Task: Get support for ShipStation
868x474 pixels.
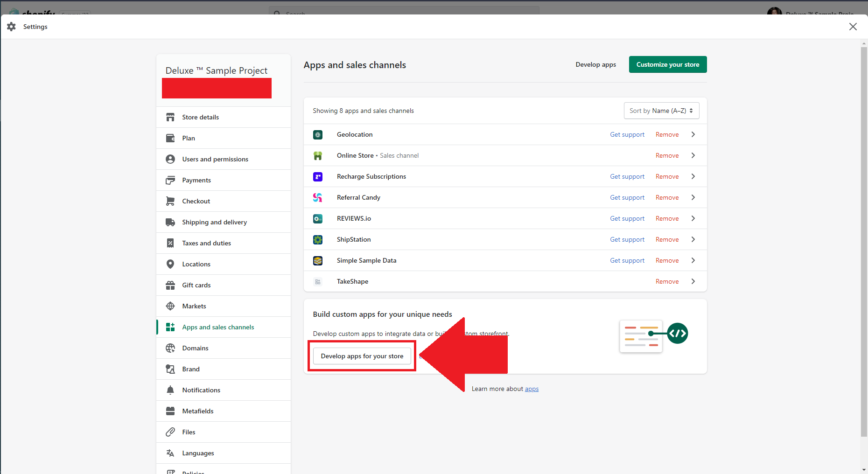Action: [627, 239]
